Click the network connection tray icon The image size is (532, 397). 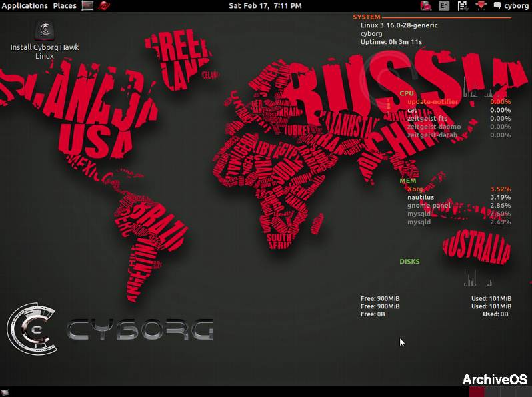[461, 6]
